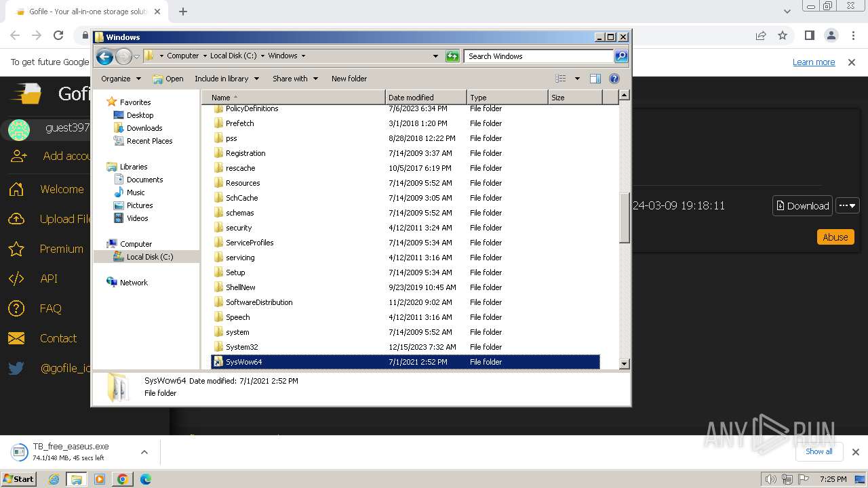Click Computer breadcrumb in address bar
Screen dimensions: 868x488
click(x=182, y=56)
